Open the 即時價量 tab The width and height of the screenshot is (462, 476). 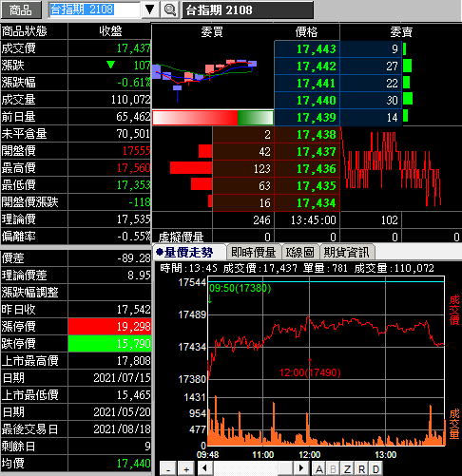coord(254,253)
